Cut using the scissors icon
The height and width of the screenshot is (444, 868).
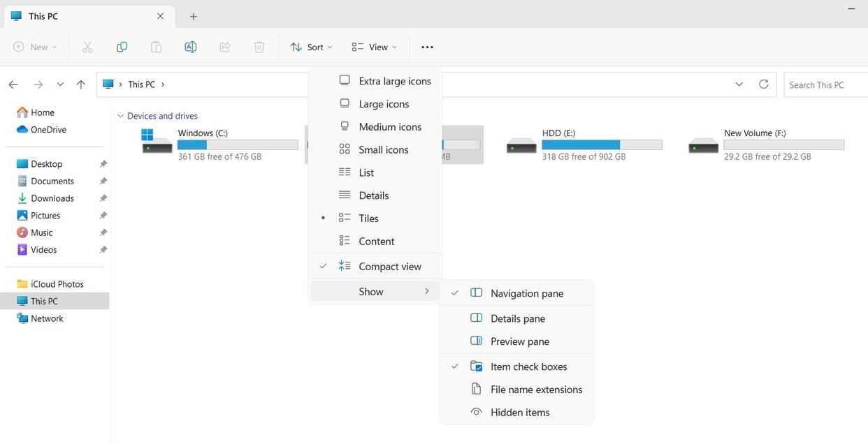(x=87, y=46)
